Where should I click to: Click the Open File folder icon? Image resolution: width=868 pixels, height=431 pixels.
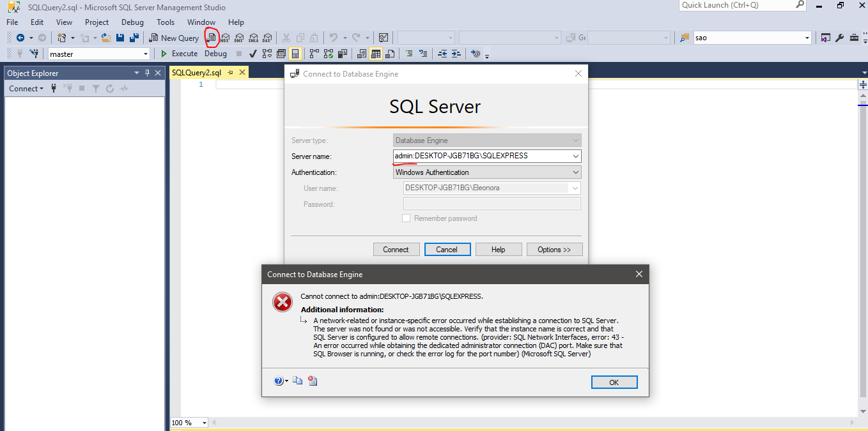point(106,38)
